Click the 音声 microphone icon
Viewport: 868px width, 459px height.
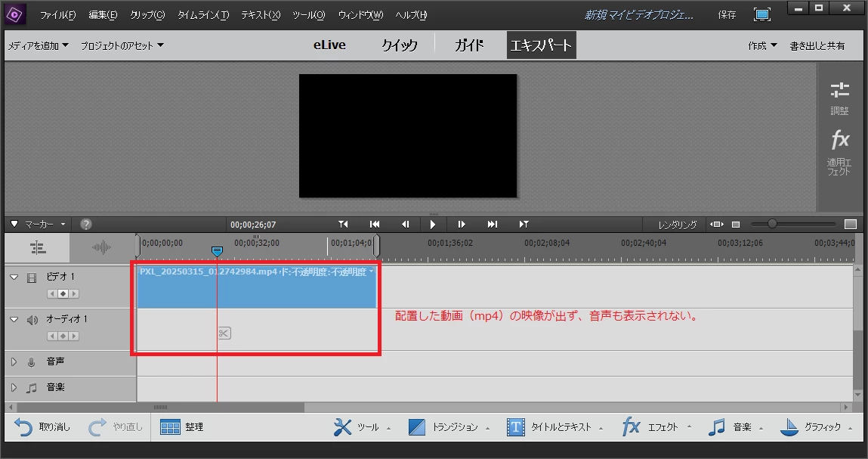[32, 362]
